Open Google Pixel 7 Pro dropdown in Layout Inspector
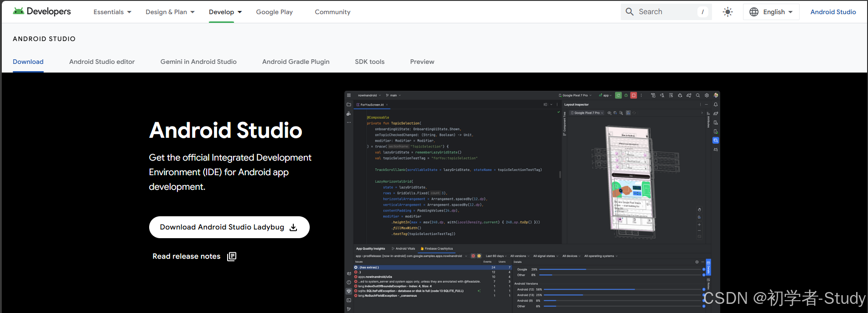 coord(587,113)
